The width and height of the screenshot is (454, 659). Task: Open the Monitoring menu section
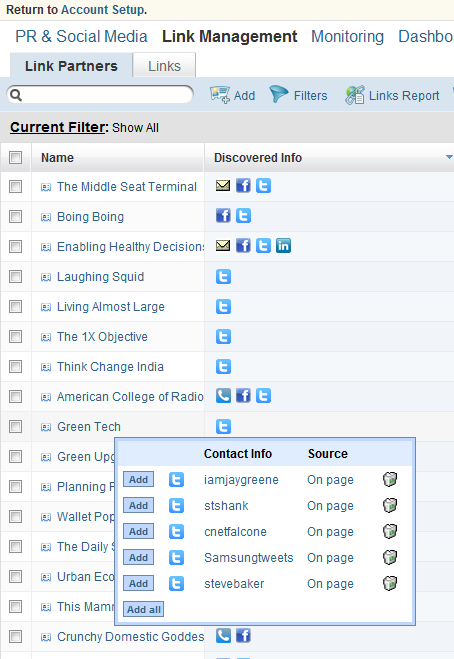(347, 37)
